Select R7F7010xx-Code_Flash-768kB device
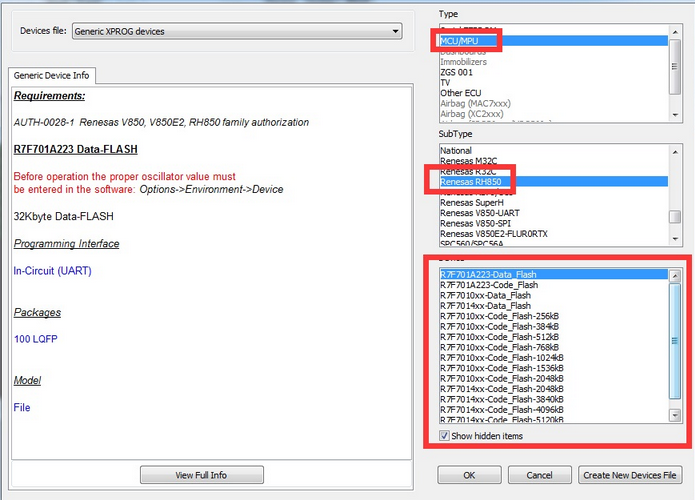This screenshot has width=695, height=500. pos(554,347)
